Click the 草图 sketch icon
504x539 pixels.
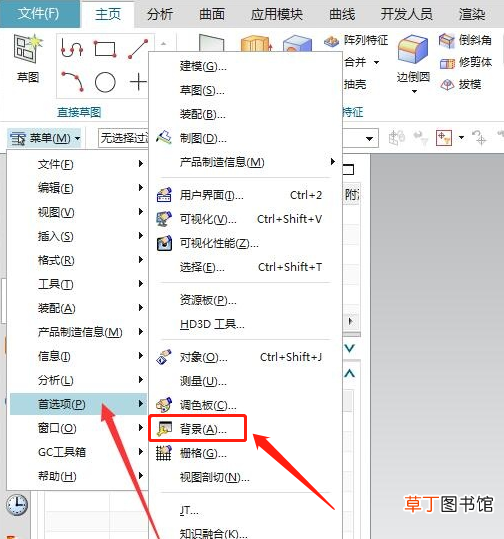(28, 50)
